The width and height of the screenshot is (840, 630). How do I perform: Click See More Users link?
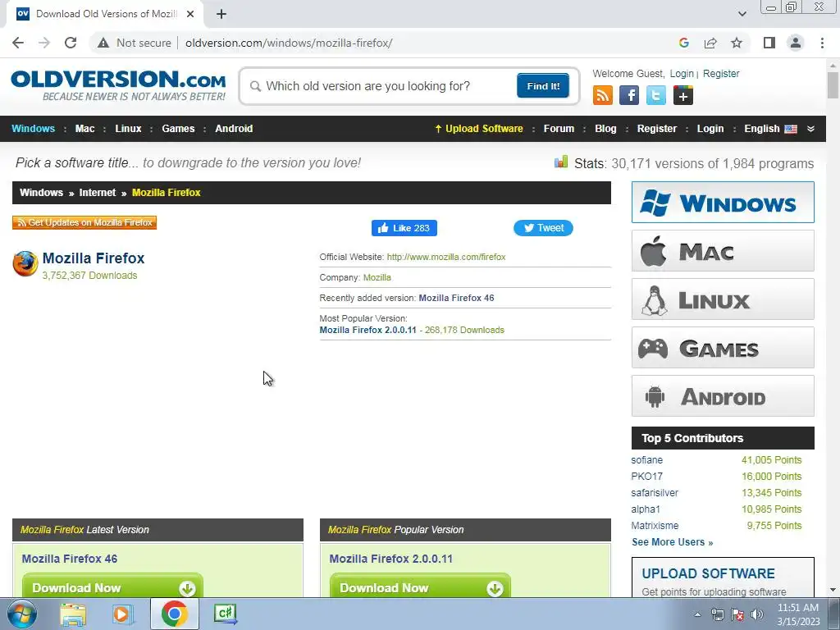click(x=673, y=542)
